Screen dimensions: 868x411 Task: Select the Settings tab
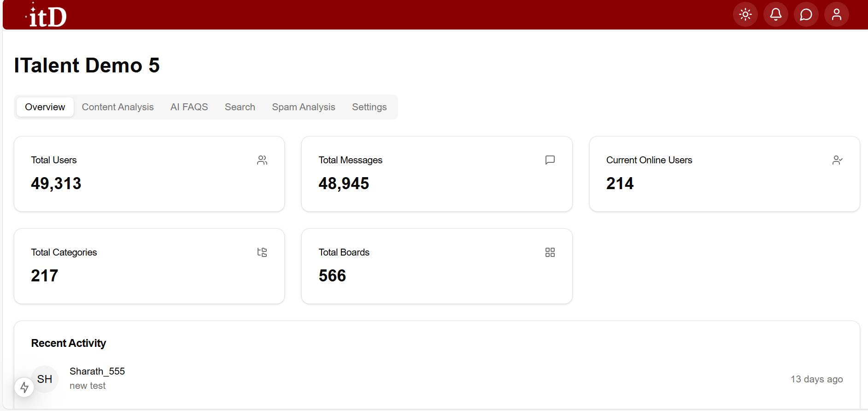click(x=369, y=107)
